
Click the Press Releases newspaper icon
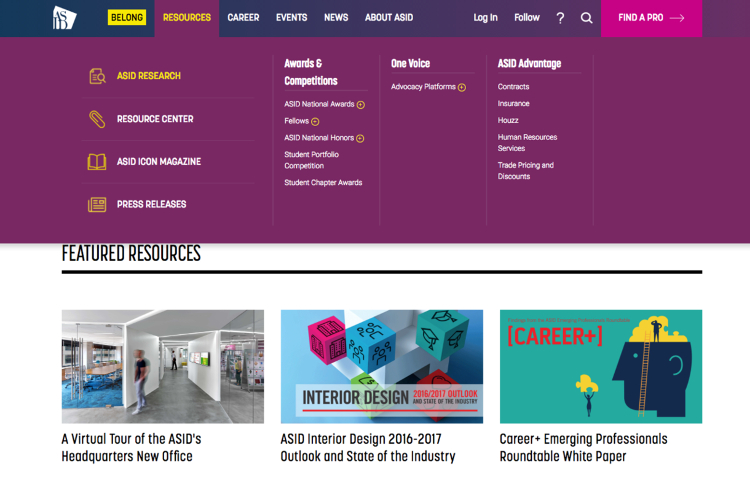97,205
